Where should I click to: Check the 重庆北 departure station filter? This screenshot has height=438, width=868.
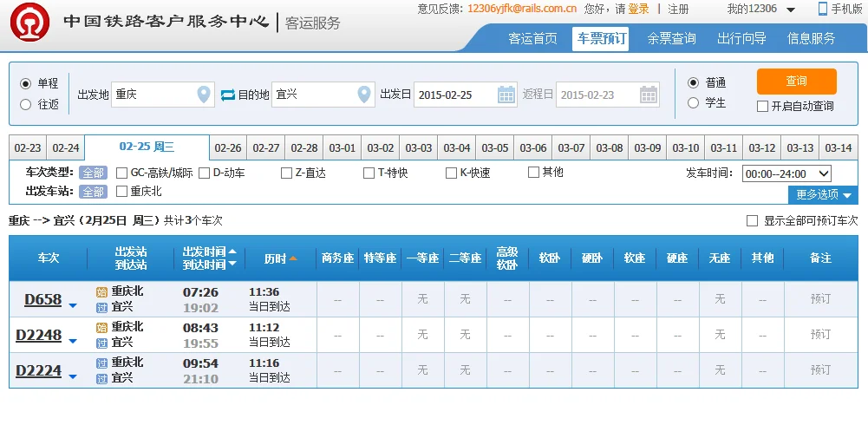pos(121,192)
